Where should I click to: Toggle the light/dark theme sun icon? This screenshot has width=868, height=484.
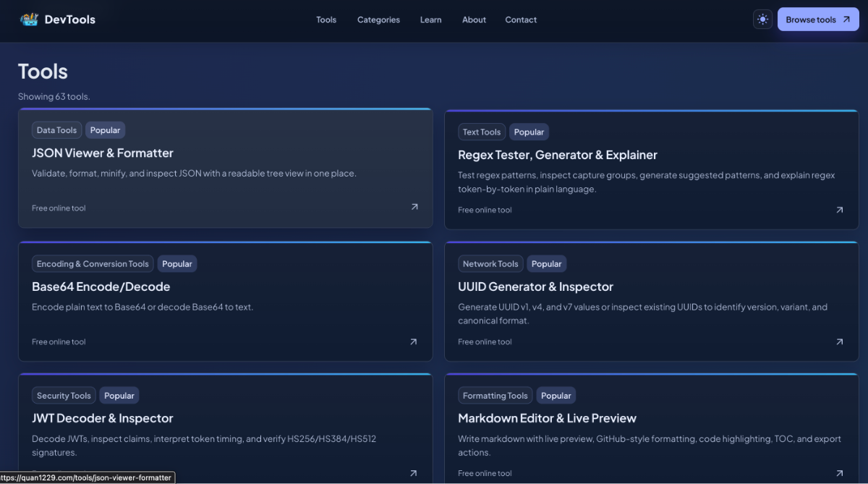point(762,20)
